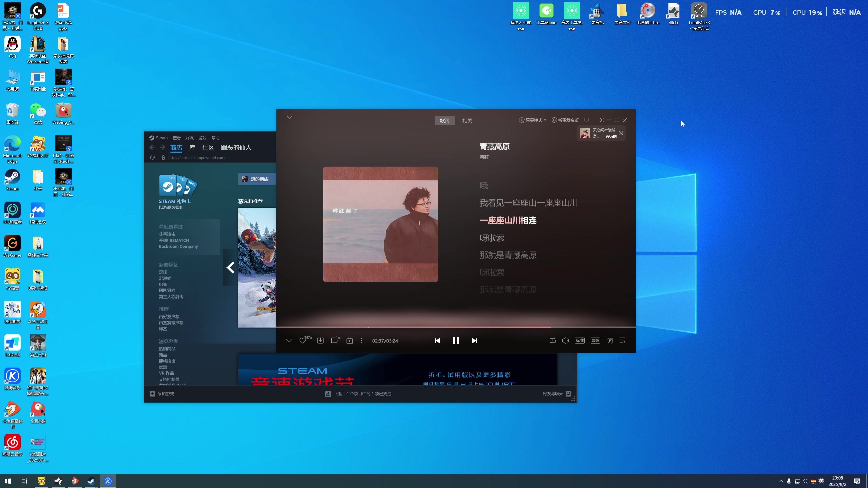Open 好友与聊天 in Steam
The height and width of the screenshot is (488, 868).
557,394
